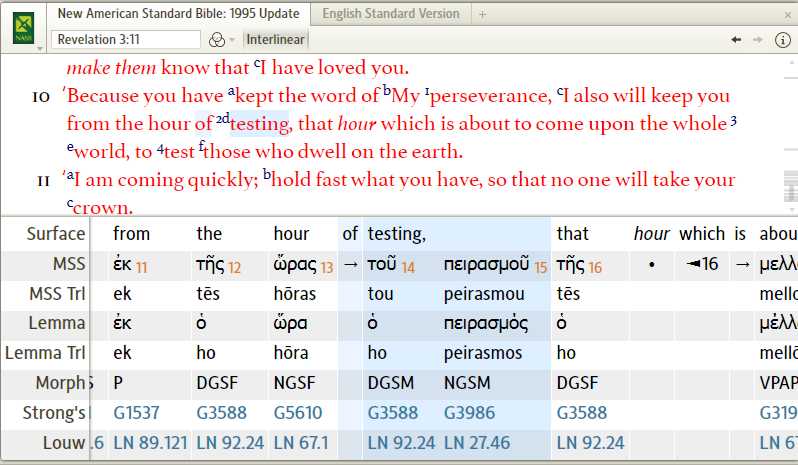
Task: Click the Greek word ὥρας in MSS row
Action: click(295, 264)
